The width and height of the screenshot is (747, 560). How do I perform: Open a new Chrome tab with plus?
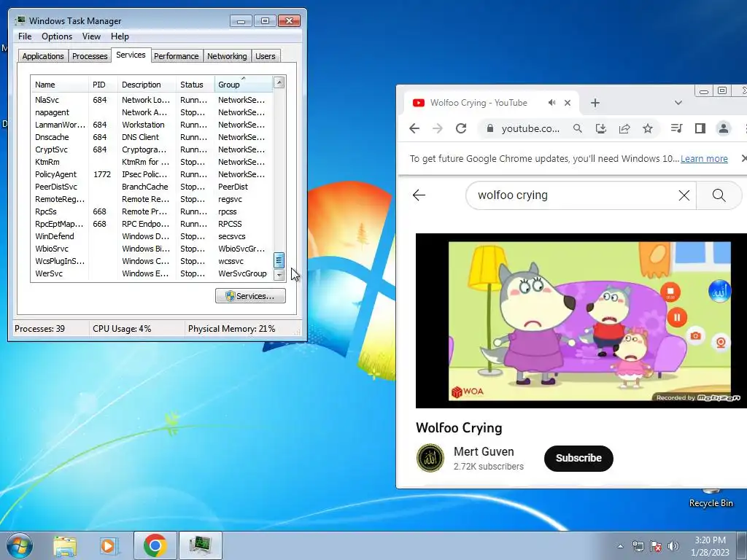(x=595, y=102)
